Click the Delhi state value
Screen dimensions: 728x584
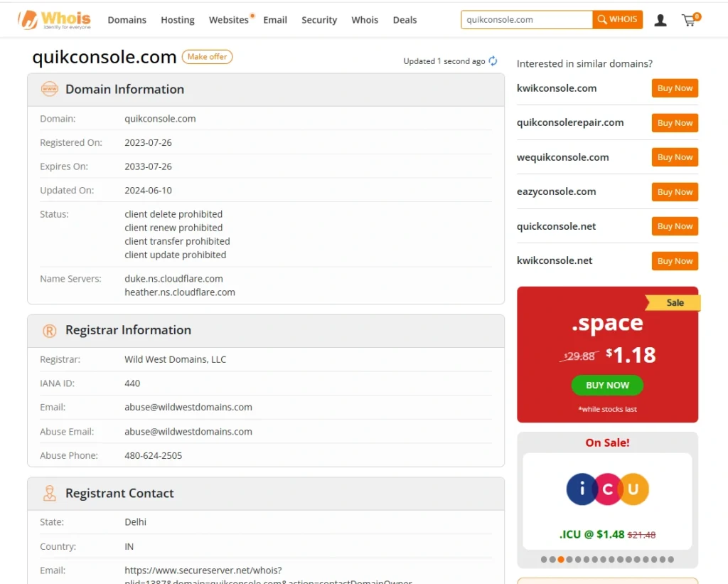[x=135, y=522]
